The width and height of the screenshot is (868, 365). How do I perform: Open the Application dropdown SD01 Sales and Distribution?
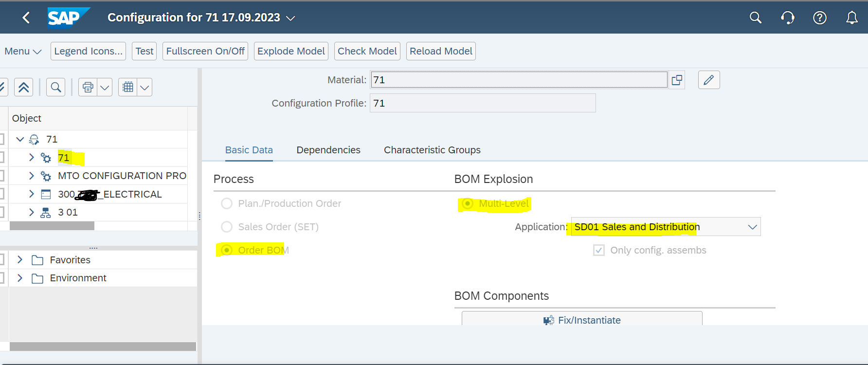click(x=752, y=227)
